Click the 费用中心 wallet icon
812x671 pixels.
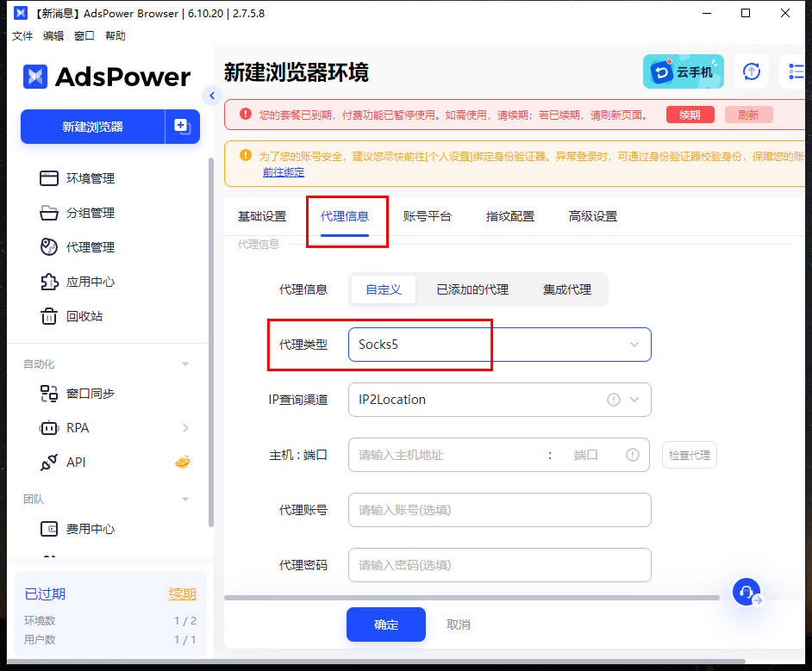(49, 529)
